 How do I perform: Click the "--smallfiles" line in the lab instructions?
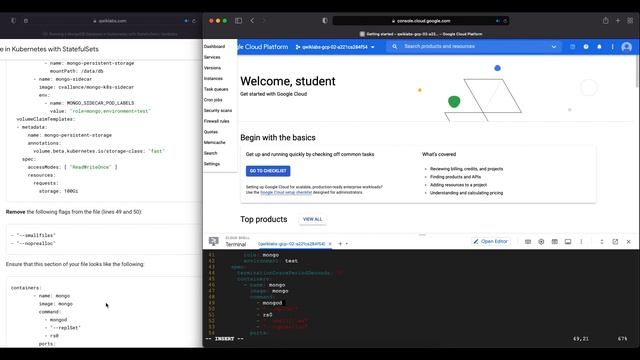coord(33,236)
